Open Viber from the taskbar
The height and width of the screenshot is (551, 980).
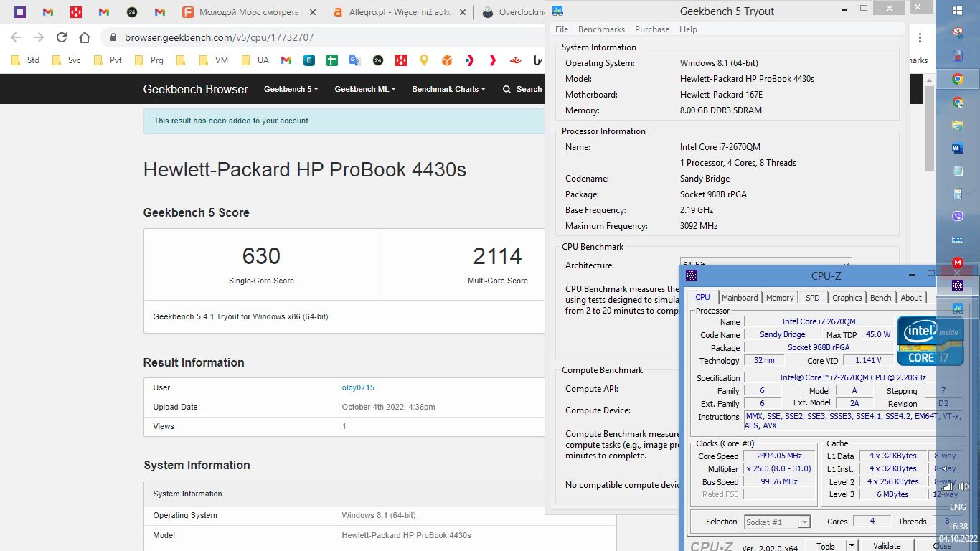click(957, 216)
